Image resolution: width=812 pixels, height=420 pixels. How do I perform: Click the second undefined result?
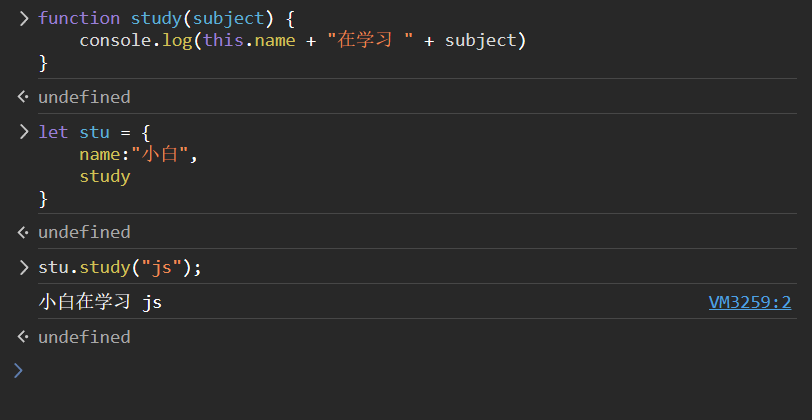coord(84,232)
